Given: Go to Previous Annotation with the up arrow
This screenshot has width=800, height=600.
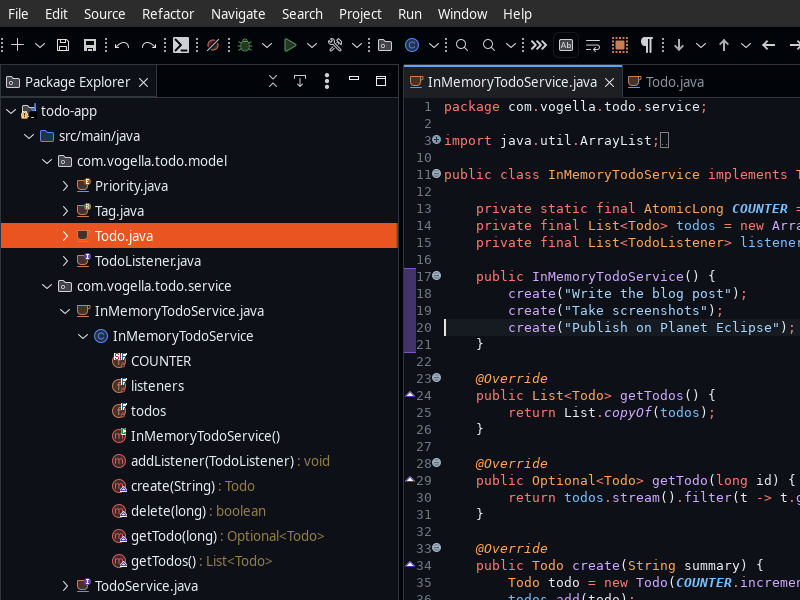Looking at the screenshot, I should (723, 45).
